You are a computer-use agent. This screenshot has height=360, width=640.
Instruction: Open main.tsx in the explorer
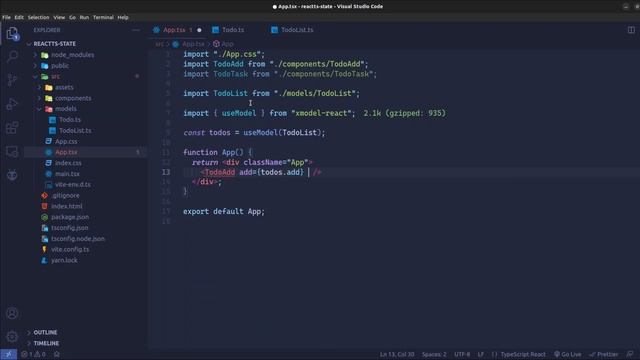(67, 173)
